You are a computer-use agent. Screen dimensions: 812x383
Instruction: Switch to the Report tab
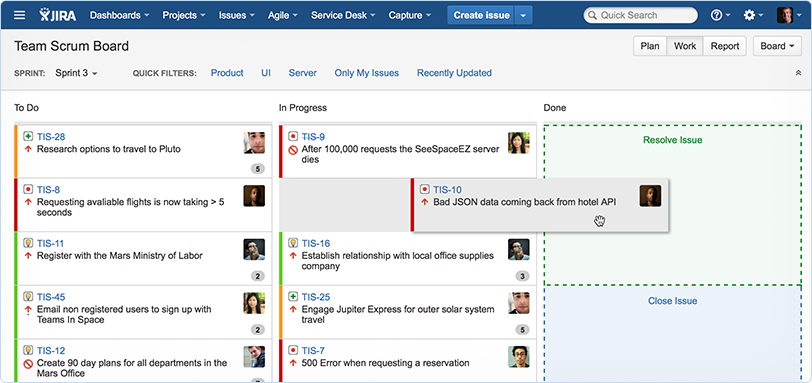[724, 46]
